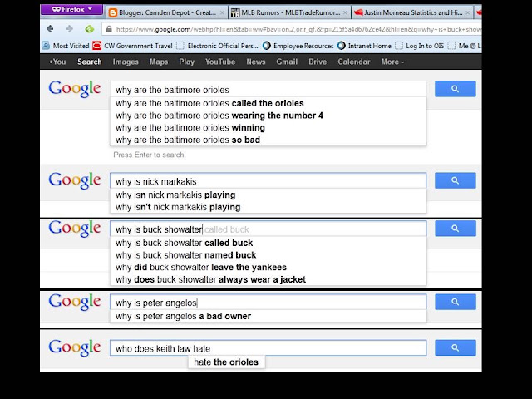
Task: Open the Employee Resources bookmark
Action: tap(298, 46)
